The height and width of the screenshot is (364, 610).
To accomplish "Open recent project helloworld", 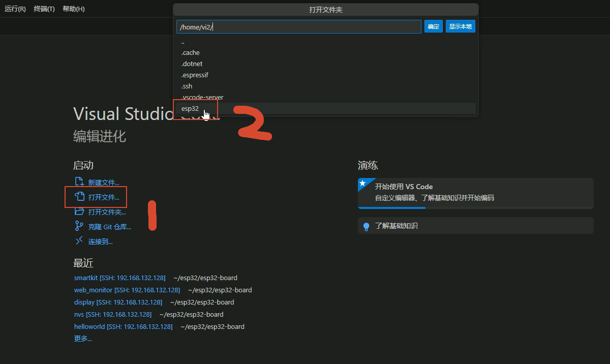I will pos(123,327).
